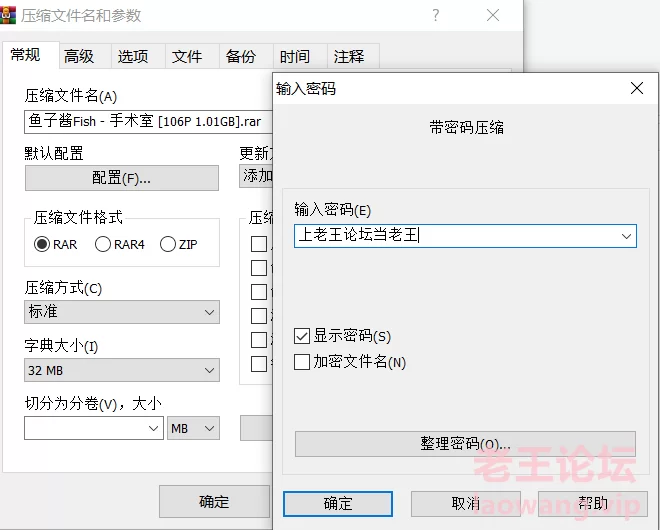Click 取消 in the password dialog
The image size is (660, 530).
coord(466,503)
